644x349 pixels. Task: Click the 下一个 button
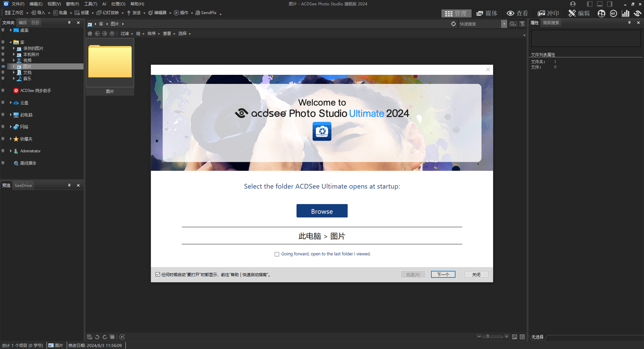pyautogui.click(x=443, y=275)
